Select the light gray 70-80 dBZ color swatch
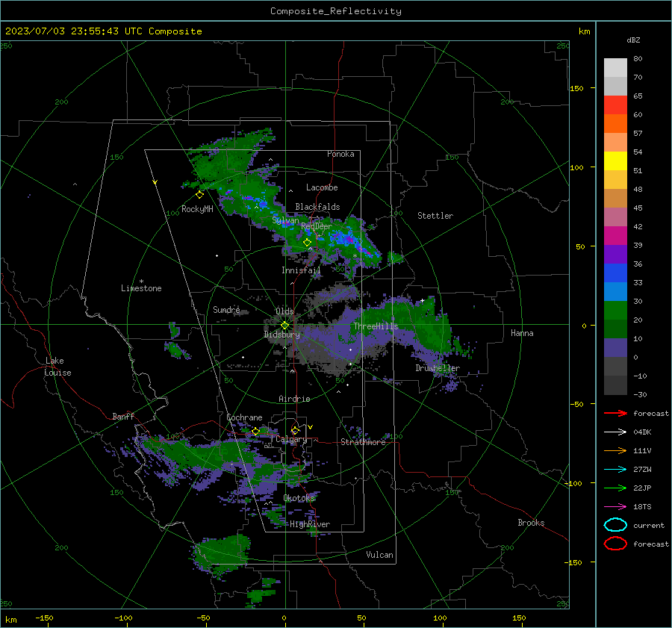672x628 pixels. coord(615,68)
